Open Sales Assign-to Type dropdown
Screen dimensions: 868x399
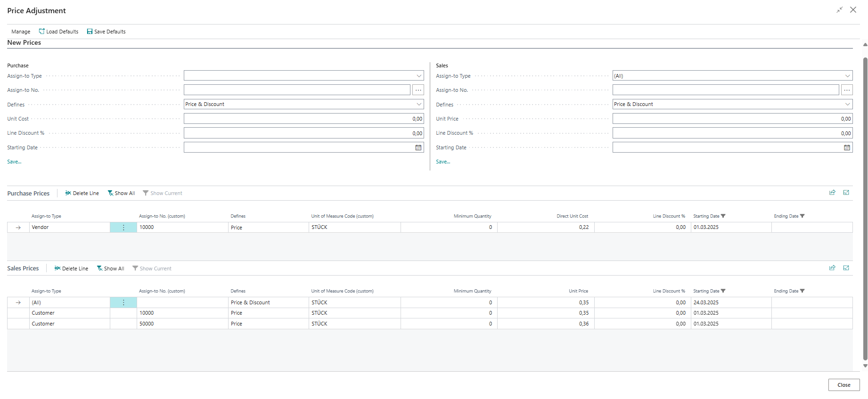(847, 76)
